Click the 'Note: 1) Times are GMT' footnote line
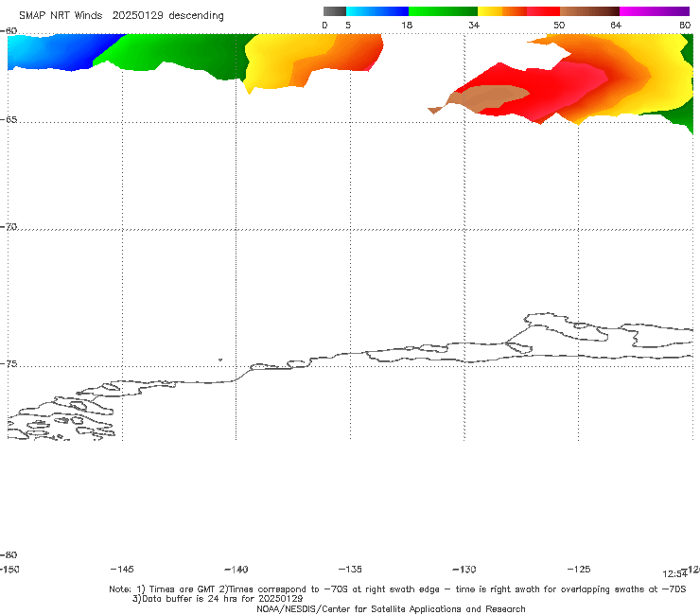 click(397, 589)
